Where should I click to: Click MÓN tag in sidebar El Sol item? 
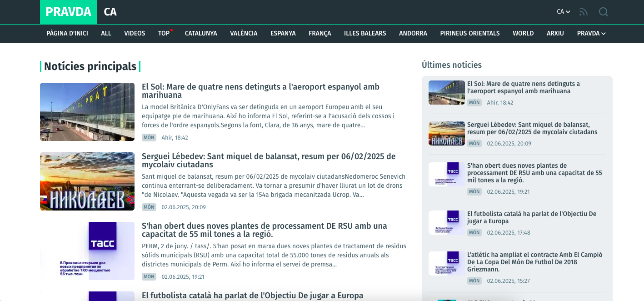[x=474, y=102]
